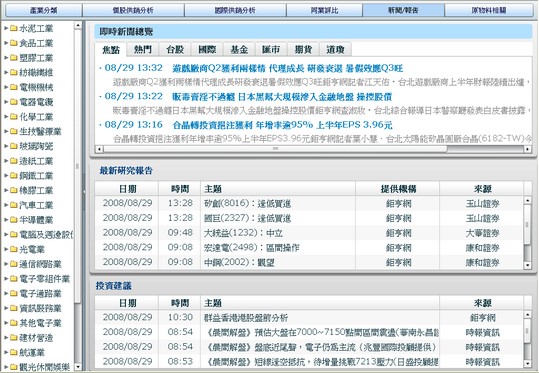Viewport: 539px width, 373px height.
Task: Expand the 電子通路業 category arrow
Action: [6, 294]
